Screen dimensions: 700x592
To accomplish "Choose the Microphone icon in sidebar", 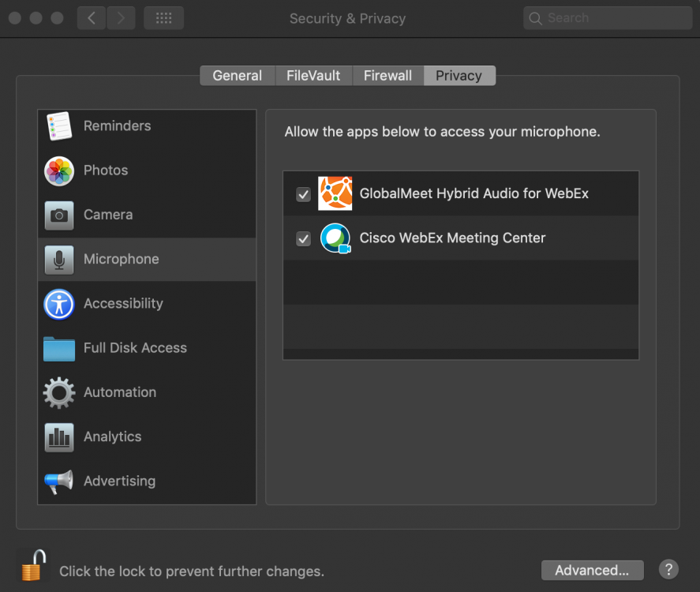I will tap(59, 260).
